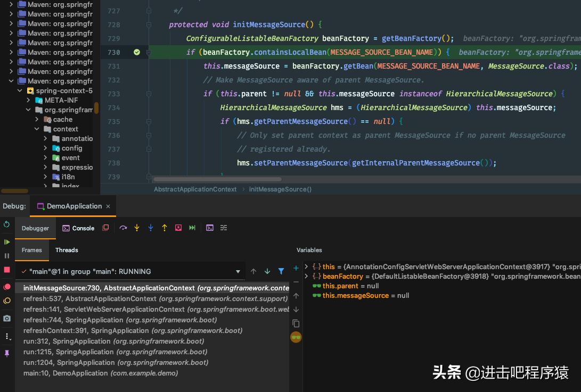This screenshot has height=392, width=581.
Task: Stop the debug session with red square
Action: pos(7,270)
